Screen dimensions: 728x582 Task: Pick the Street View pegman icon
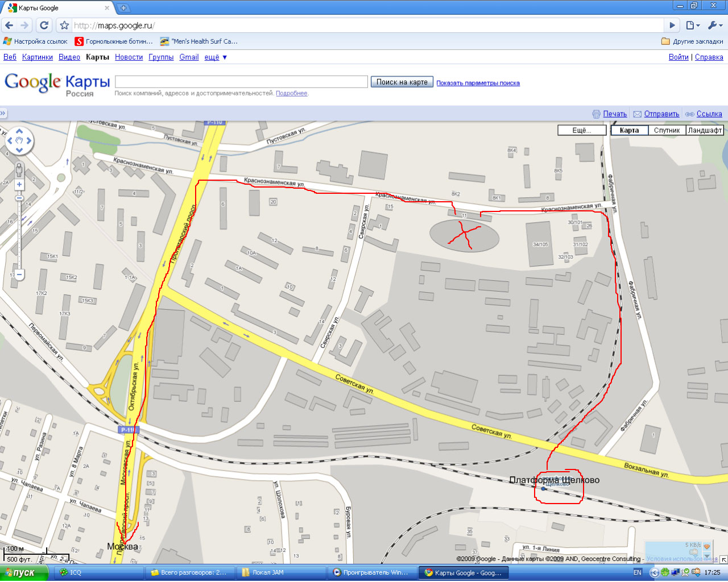click(19, 170)
